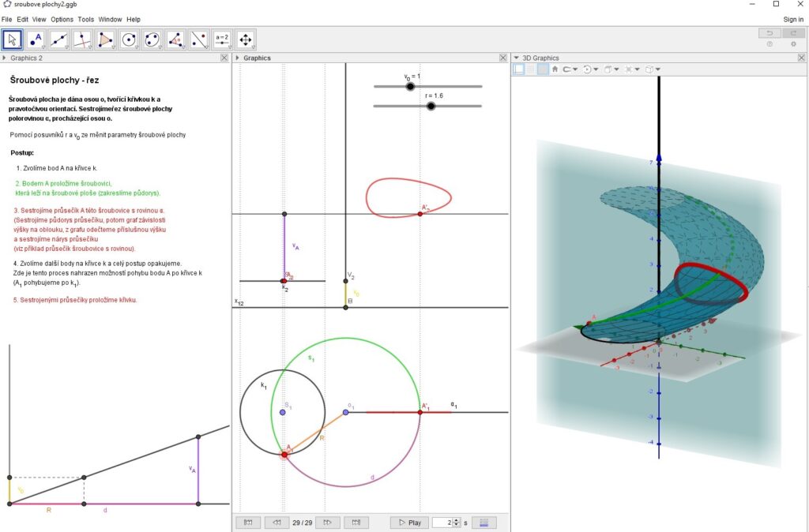
Task: Choose the Line through two points tool
Action: click(x=59, y=39)
